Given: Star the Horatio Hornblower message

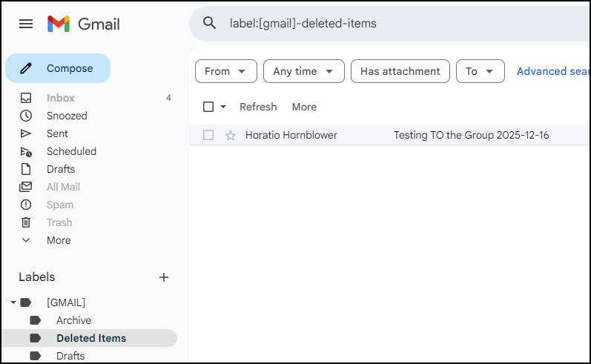Looking at the screenshot, I should (231, 135).
